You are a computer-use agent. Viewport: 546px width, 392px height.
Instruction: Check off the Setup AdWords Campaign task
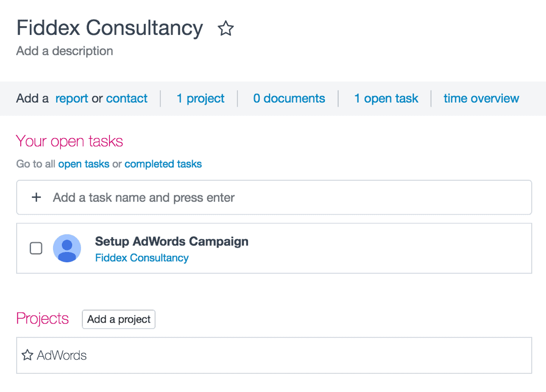point(36,248)
